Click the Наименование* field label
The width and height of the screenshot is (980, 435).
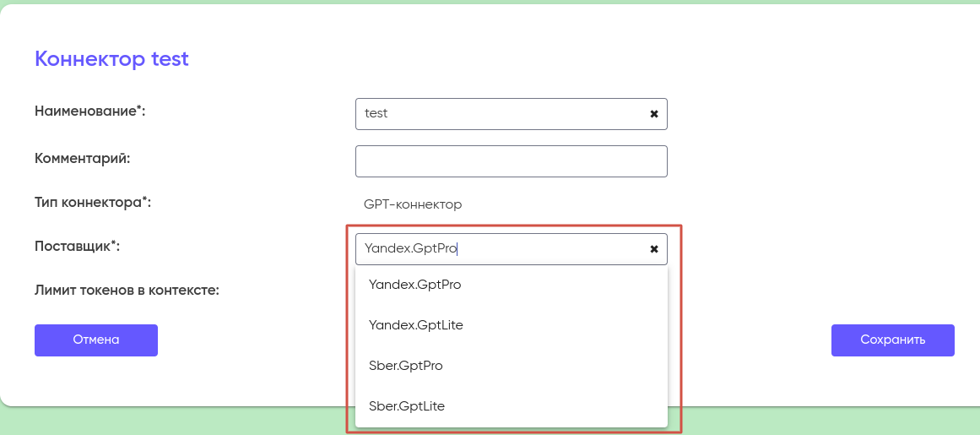pos(89,111)
